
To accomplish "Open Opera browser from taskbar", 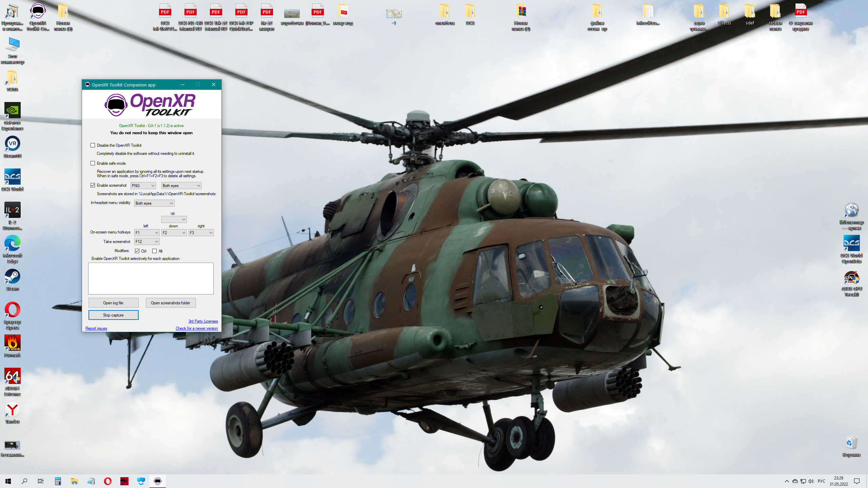I will pos(108,481).
